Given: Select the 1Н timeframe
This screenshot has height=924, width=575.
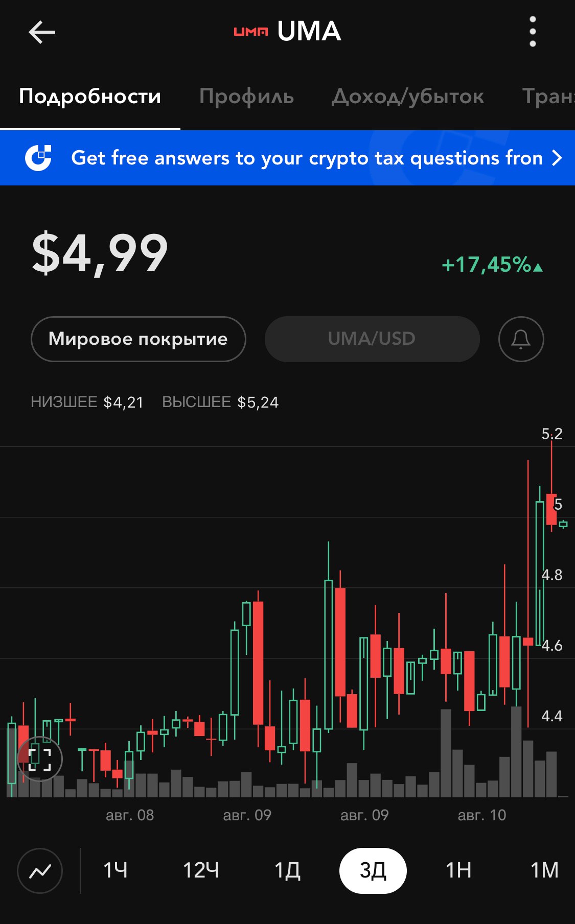Looking at the screenshot, I should [x=458, y=870].
